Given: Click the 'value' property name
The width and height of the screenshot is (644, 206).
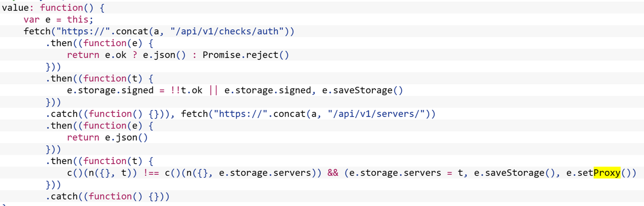Looking at the screenshot, I should click(15, 8).
